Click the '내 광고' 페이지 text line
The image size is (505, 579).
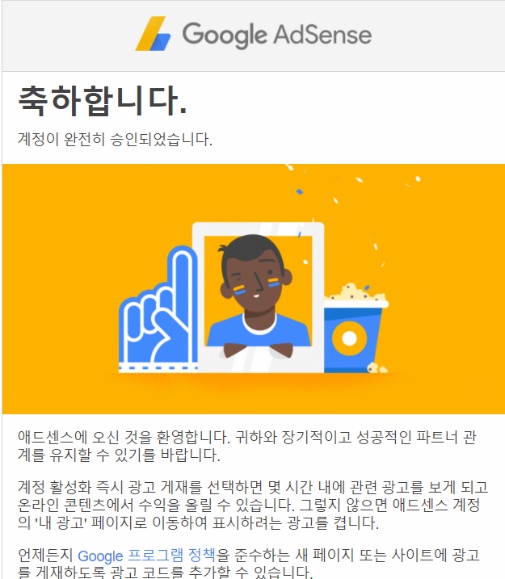[x=198, y=523]
